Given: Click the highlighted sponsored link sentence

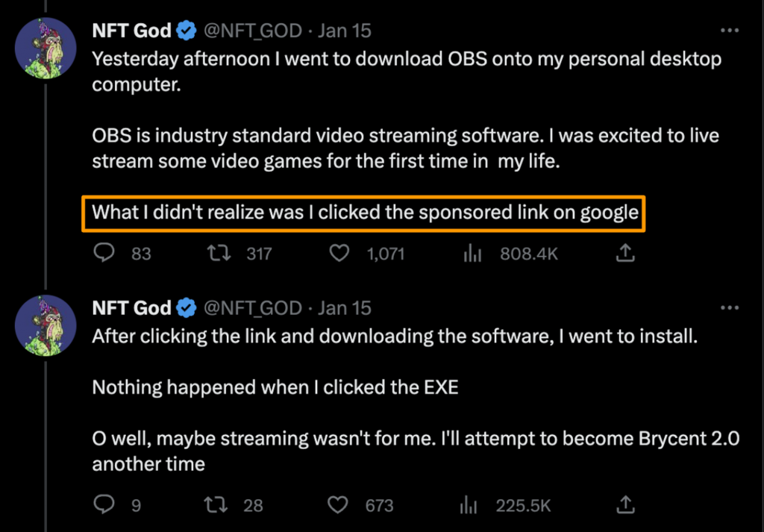Looking at the screenshot, I should pos(364,213).
